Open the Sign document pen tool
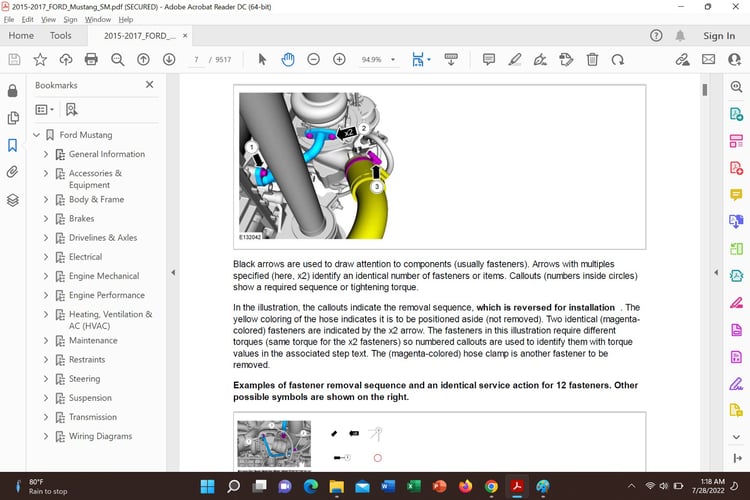The height and width of the screenshot is (500, 750). [x=540, y=59]
